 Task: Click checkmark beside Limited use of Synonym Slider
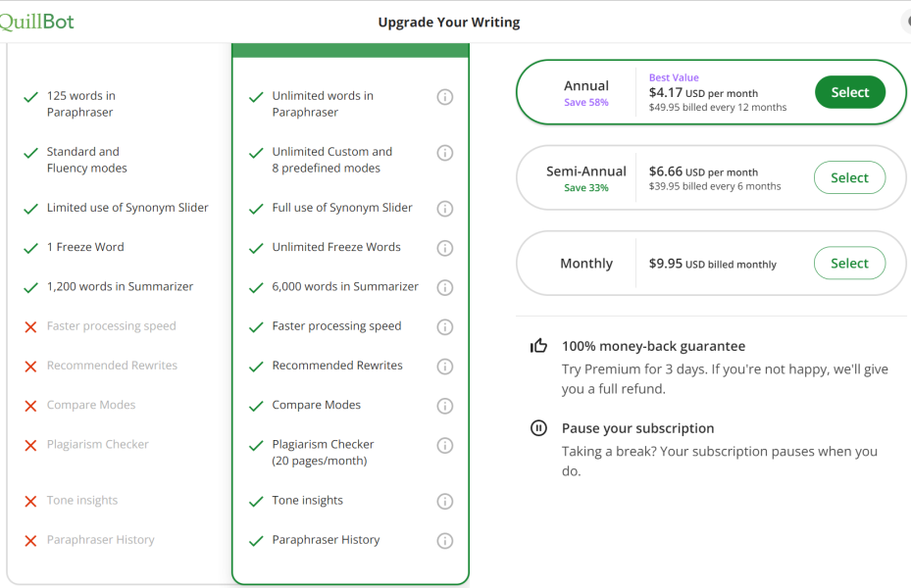tap(30, 209)
